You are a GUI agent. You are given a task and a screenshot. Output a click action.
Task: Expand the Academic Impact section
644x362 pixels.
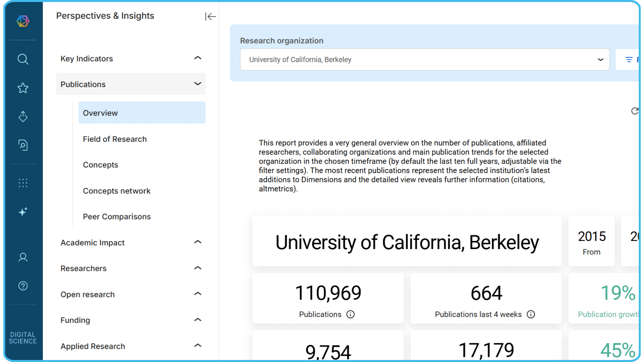point(131,242)
